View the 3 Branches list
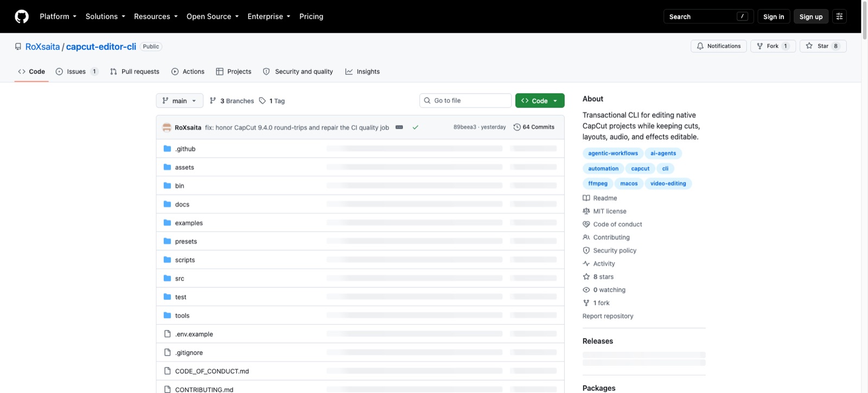Screen dimensions: 868x393 [232, 101]
